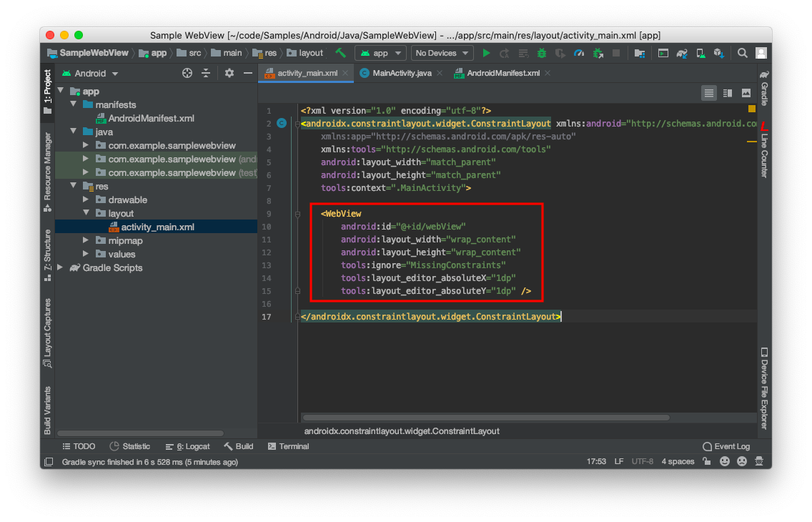Image resolution: width=812 pixels, height=522 pixels.
Task: Collapse the manifests folder
Action: 74,104
